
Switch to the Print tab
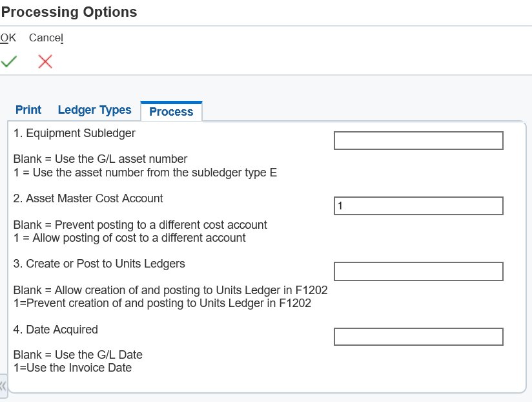click(28, 110)
